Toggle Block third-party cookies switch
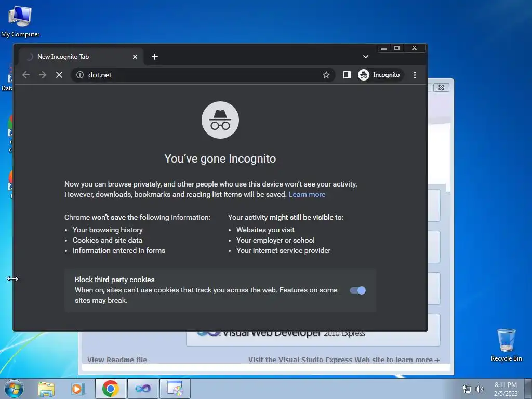 pyautogui.click(x=357, y=290)
